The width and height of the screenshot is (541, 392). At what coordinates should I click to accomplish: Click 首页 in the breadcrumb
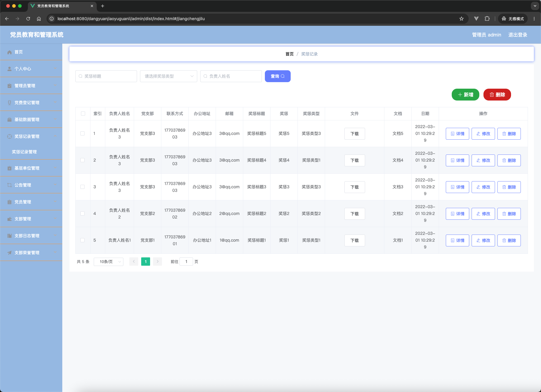pyautogui.click(x=289, y=54)
